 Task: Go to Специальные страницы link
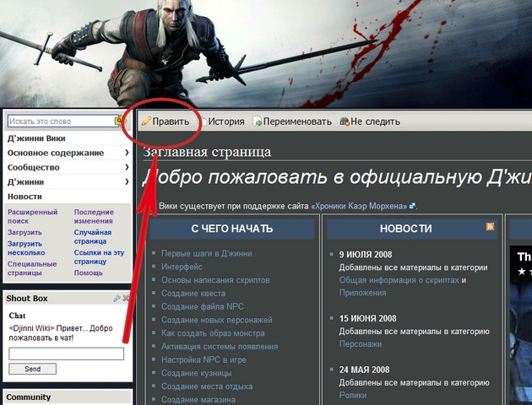pos(32,268)
